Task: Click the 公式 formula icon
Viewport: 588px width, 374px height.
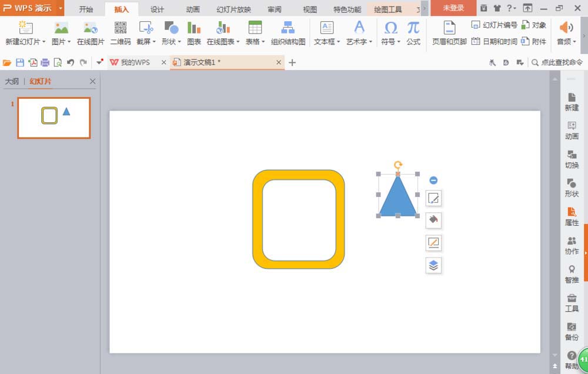Action: tap(413, 33)
